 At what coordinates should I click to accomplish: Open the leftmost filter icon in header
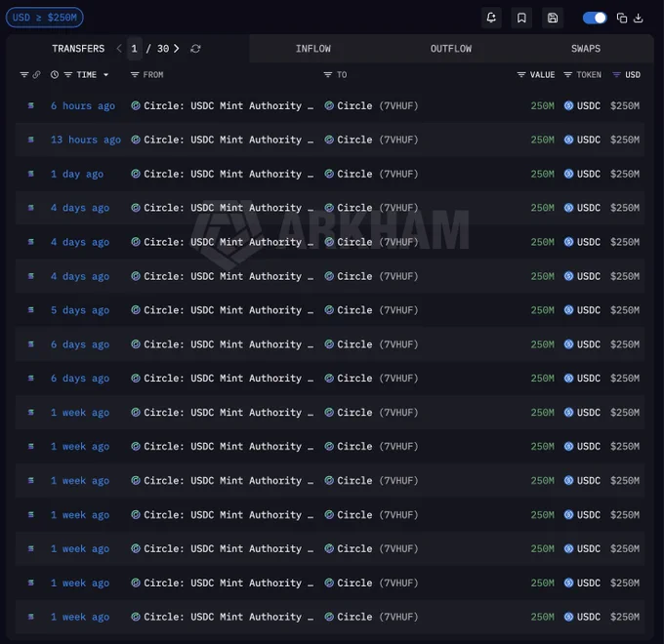(24, 75)
